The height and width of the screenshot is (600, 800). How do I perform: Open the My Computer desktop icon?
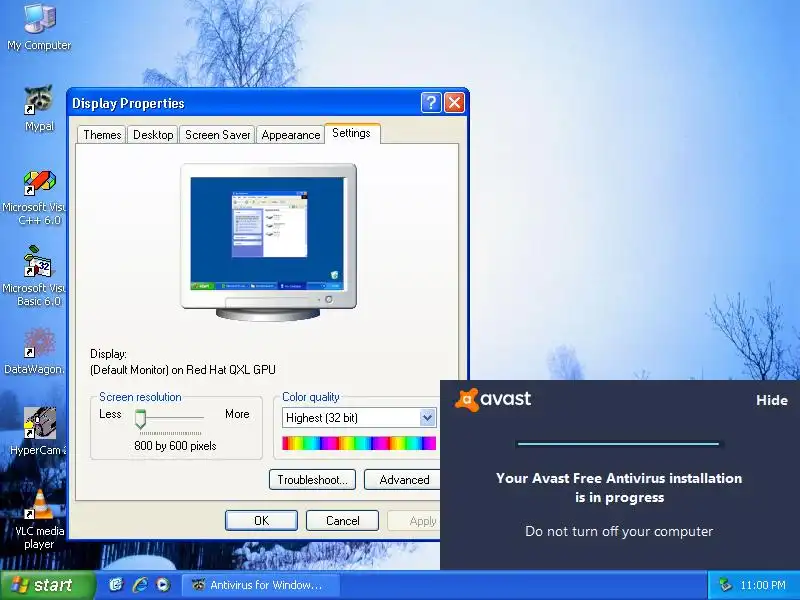pyautogui.click(x=39, y=27)
